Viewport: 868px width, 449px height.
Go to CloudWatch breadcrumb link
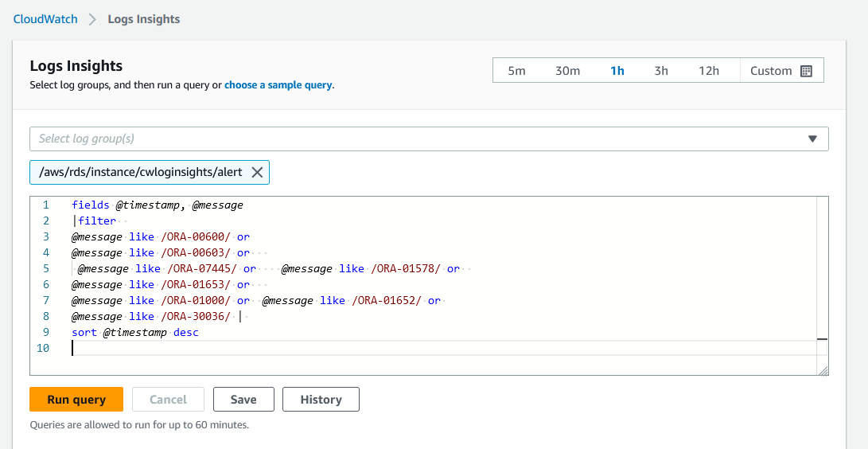tap(45, 19)
